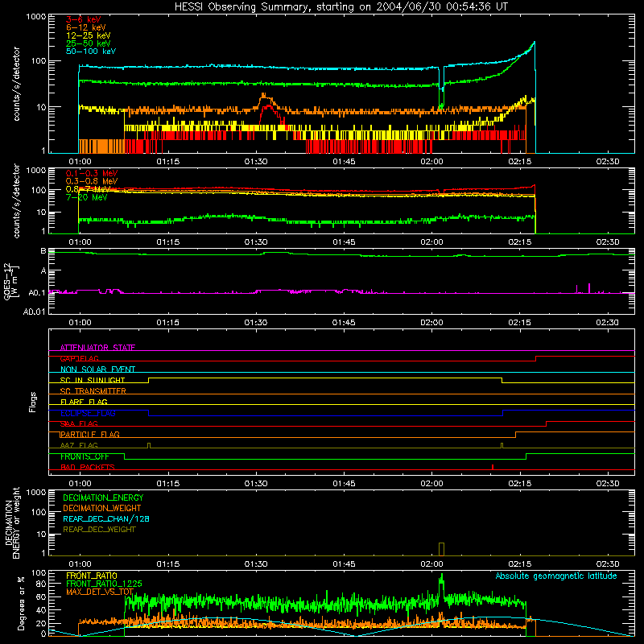This screenshot has width=644, height=644.
Task: Select the GAP_FLAG label
Action: pyautogui.click(x=79, y=358)
